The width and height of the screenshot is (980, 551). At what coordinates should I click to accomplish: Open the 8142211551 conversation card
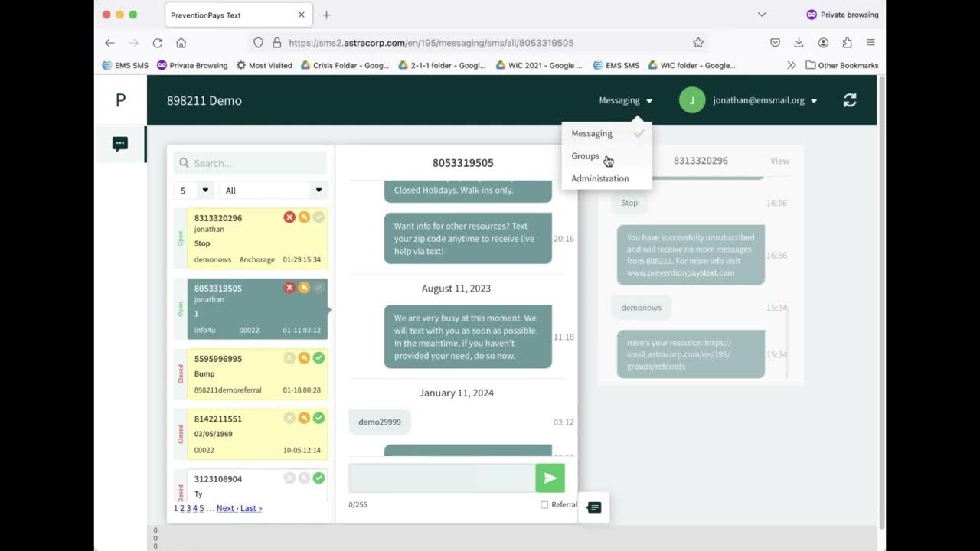pyautogui.click(x=257, y=434)
